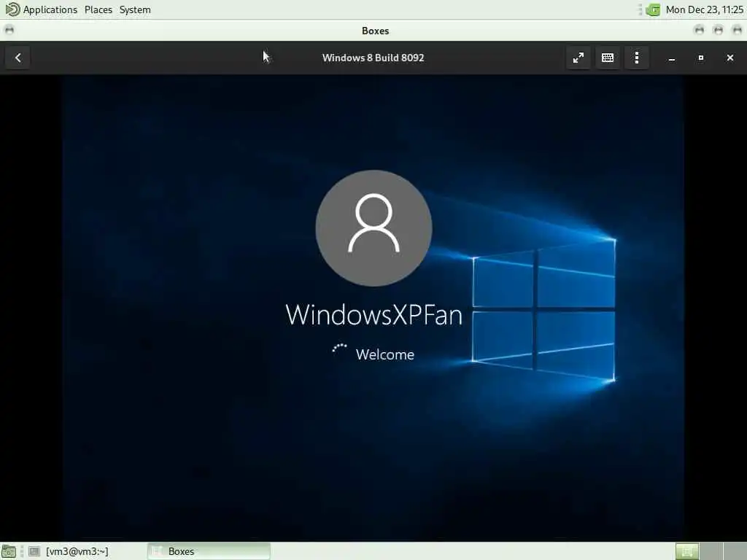This screenshot has height=560, width=747.
Task: Click the window menu icon left of Boxes title
Action: pyautogui.click(x=9, y=31)
